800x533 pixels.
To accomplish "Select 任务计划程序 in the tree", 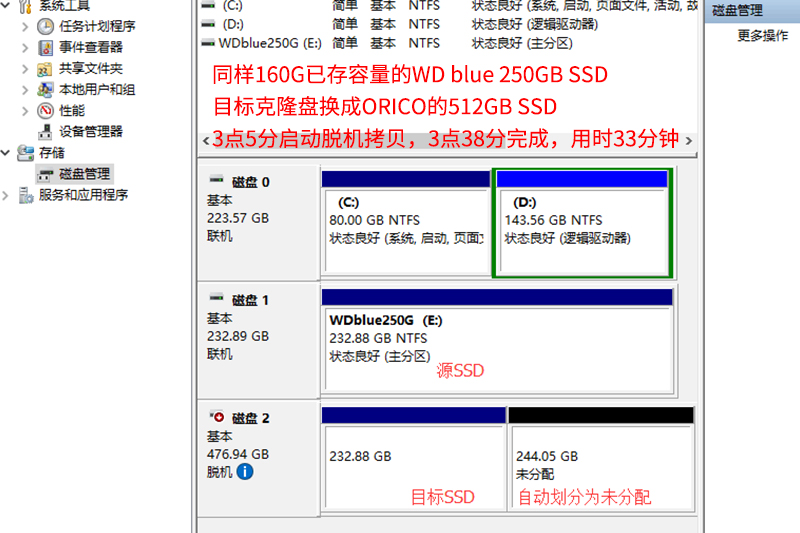I will [97, 27].
